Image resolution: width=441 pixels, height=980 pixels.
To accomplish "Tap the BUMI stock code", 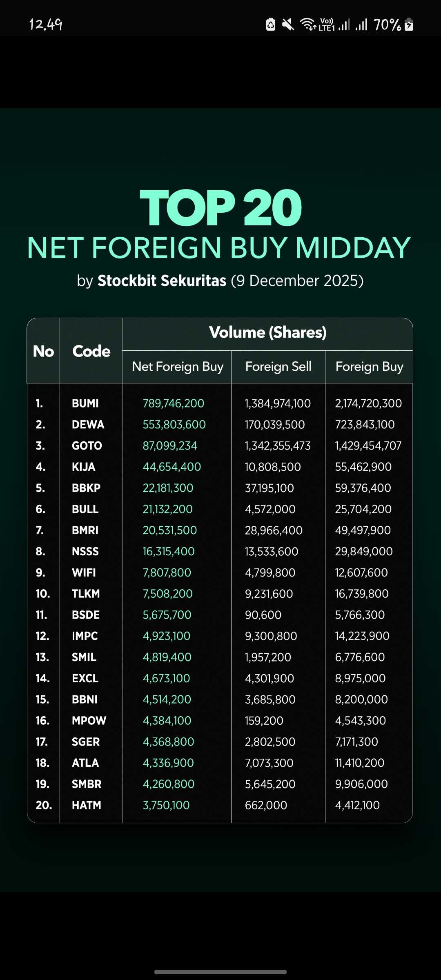I will (x=85, y=403).
